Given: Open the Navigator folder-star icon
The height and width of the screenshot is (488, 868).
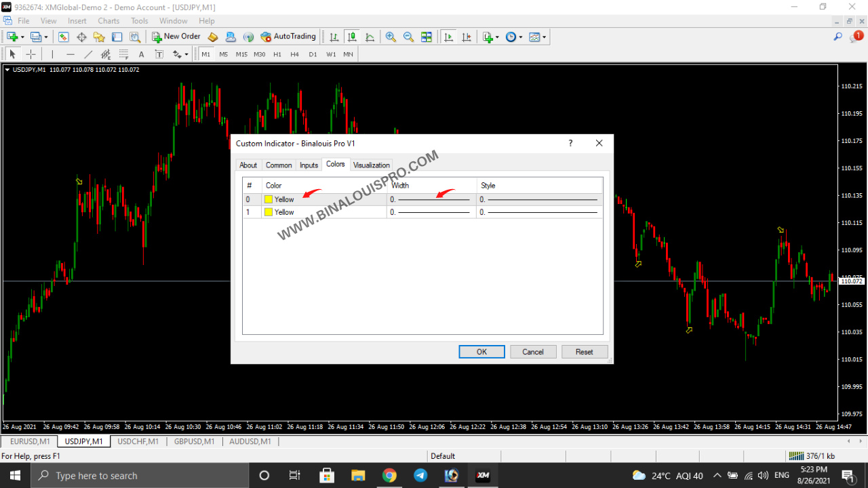Looking at the screenshot, I should [x=99, y=37].
